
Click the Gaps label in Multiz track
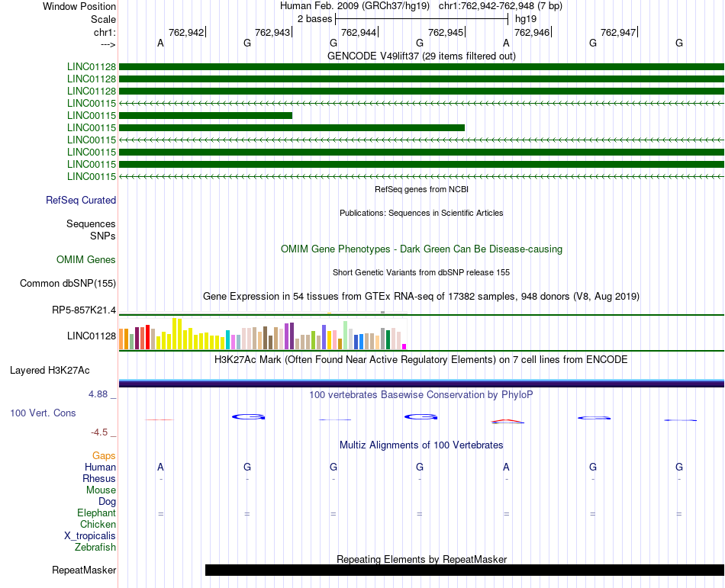pyautogui.click(x=104, y=456)
